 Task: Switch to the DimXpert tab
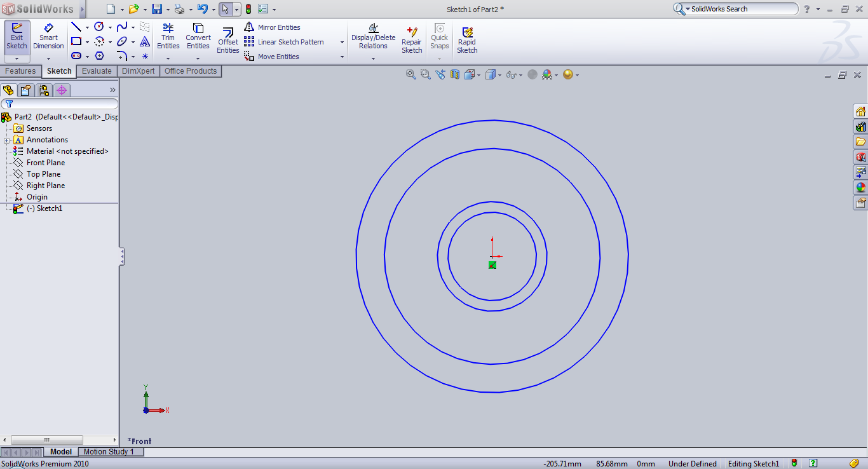pos(138,71)
